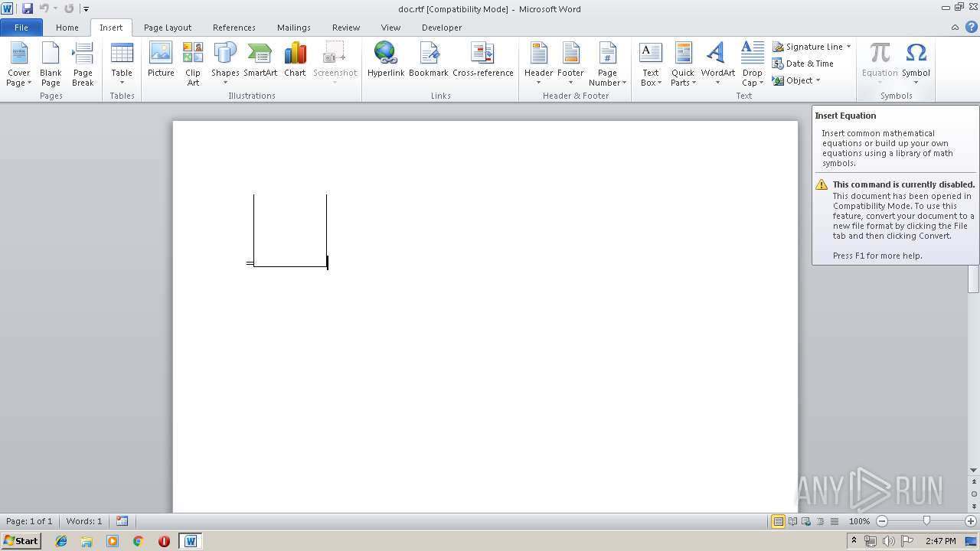The width and height of the screenshot is (980, 551).
Task: Open Word Help question mark
Action: coord(971,27)
